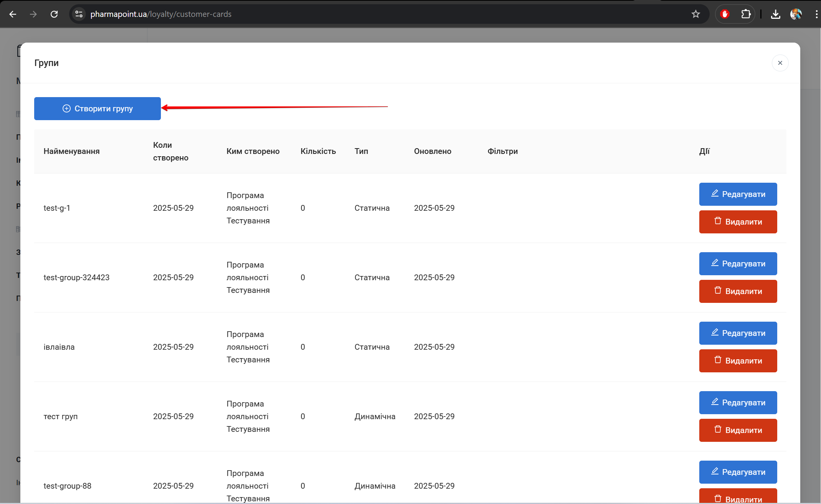Edit the test-group-88 group
This screenshot has width=821, height=504.
738,472
